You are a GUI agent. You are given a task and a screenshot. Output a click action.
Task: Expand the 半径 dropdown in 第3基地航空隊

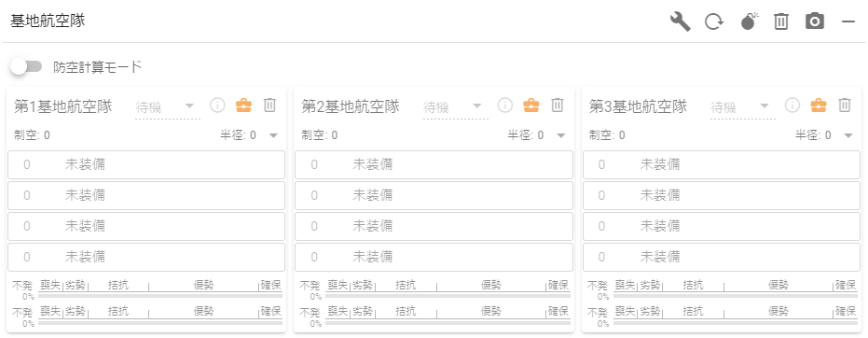click(848, 135)
